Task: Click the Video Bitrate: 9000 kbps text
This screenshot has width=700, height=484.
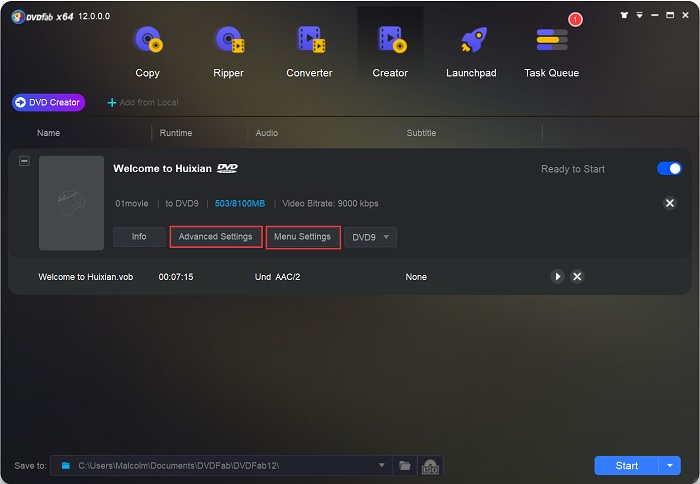Action: [330, 204]
